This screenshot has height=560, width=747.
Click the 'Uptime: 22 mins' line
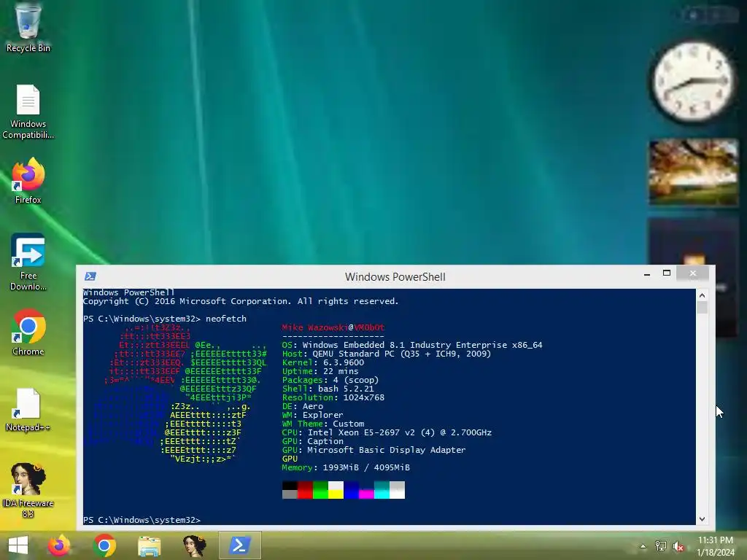[x=320, y=371]
